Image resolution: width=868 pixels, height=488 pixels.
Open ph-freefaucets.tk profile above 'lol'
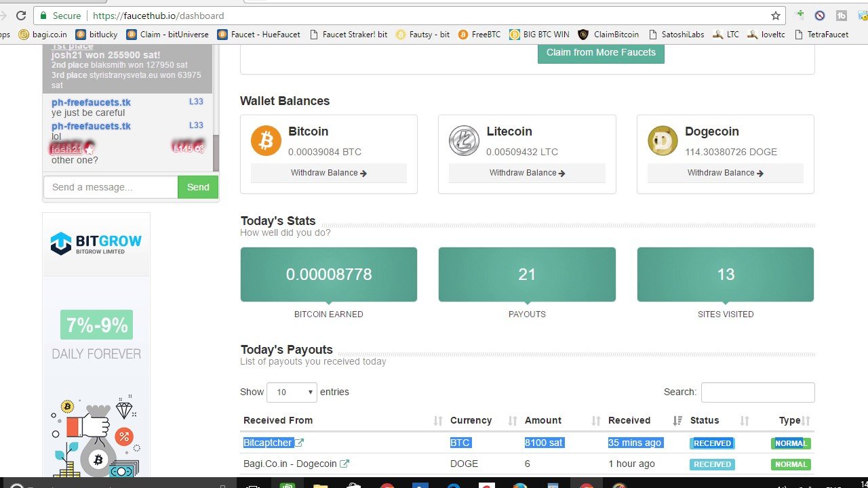pyautogui.click(x=91, y=126)
